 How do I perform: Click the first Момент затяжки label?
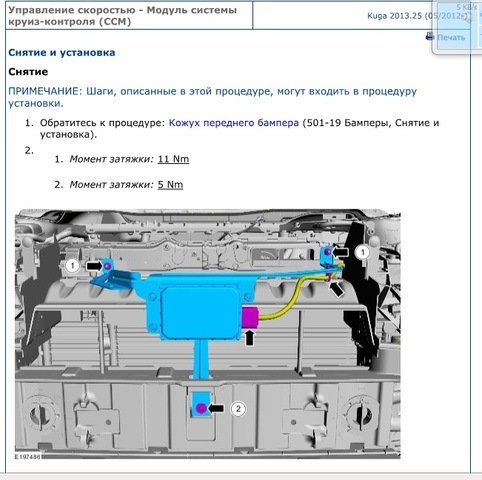111,159
